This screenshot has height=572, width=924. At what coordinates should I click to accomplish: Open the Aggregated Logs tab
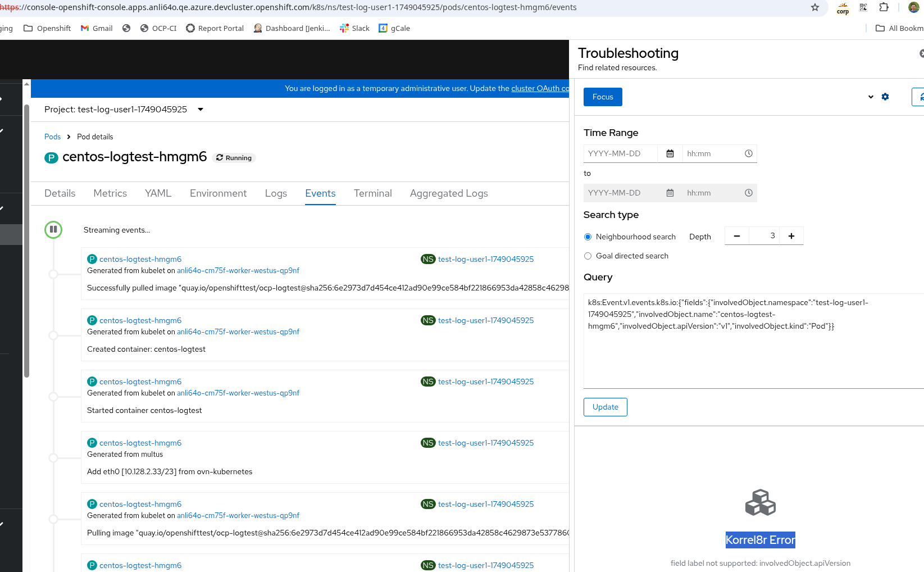coord(449,193)
